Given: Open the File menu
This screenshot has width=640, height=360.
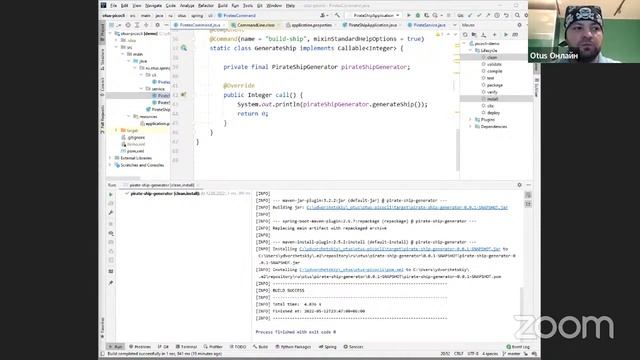Looking at the screenshot, I should coord(113,6).
